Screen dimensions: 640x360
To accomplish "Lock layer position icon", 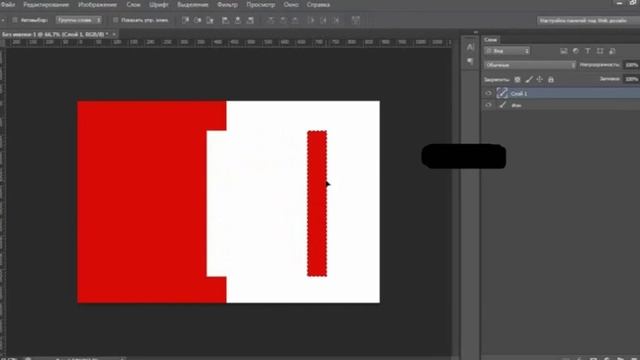I will tap(540, 80).
